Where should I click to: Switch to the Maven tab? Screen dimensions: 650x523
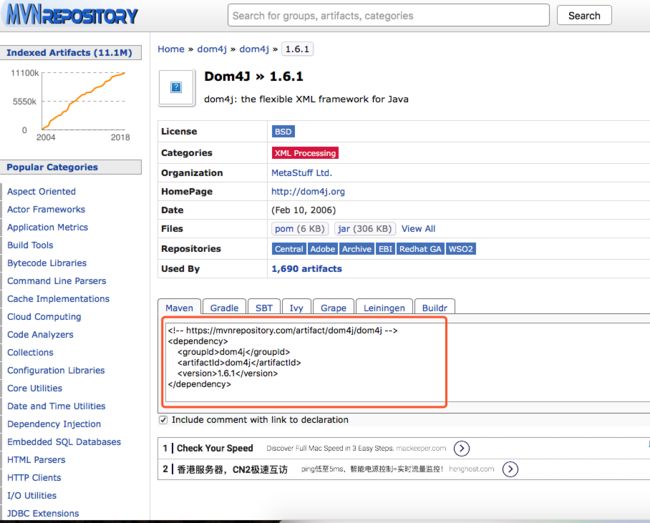(x=179, y=308)
